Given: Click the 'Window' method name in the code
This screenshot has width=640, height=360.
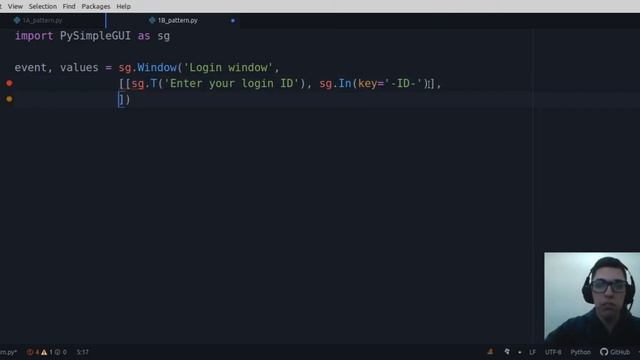Looking at the screenshot, I should click(157, 67).
